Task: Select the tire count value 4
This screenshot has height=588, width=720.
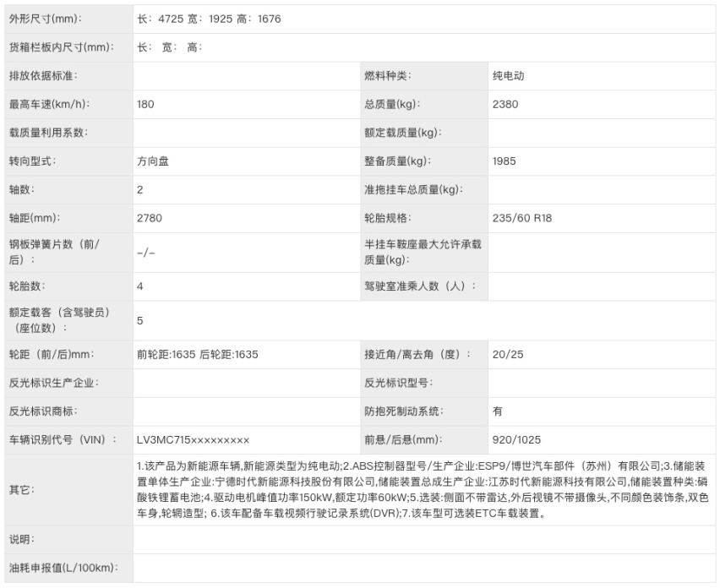Action: [x=140, y=286]
